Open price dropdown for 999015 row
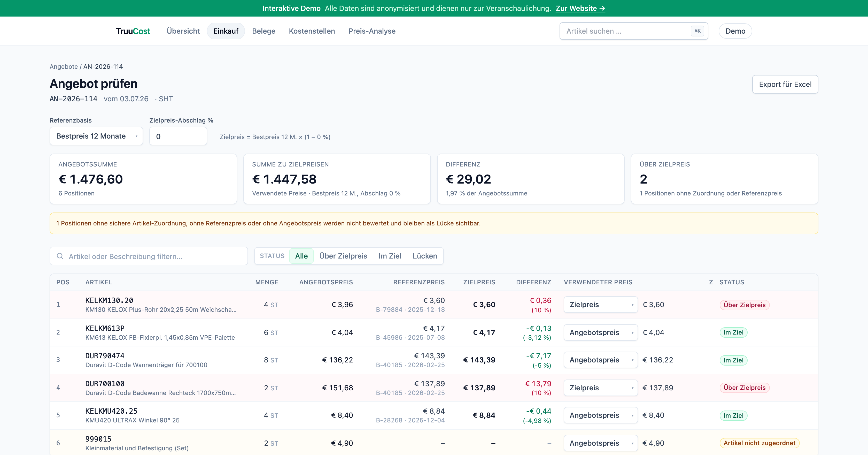This screenshot has height=455, width=868. [x=600, y=443]
